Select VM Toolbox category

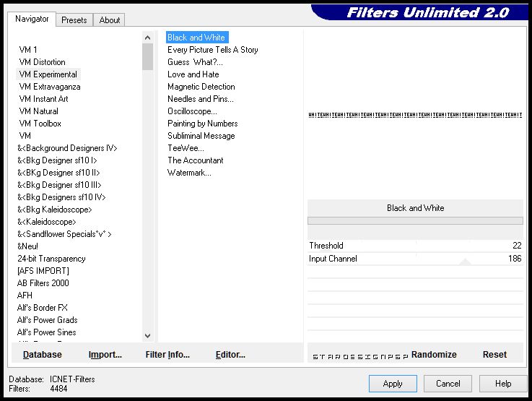click(40, 124)
